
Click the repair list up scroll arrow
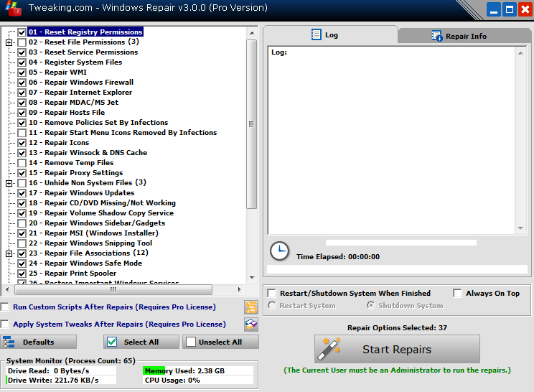tap(252, 33)
